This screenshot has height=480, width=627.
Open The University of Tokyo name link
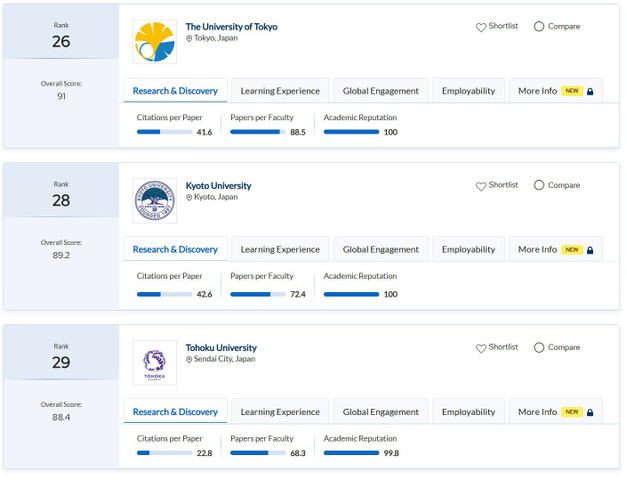231,27
